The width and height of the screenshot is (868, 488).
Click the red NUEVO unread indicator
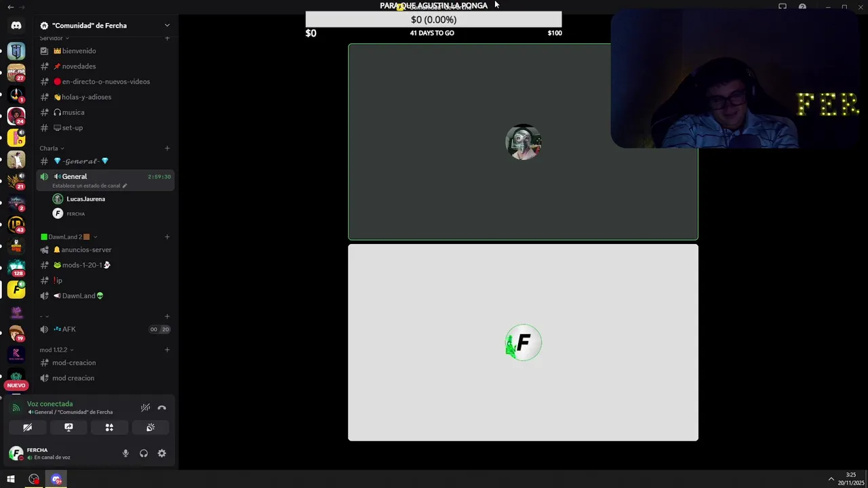(16, 386)
